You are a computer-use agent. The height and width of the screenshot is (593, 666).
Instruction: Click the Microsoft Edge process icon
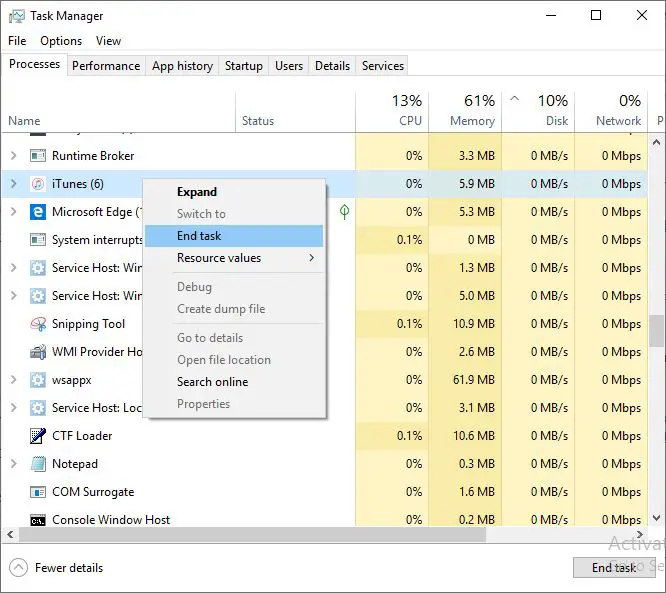pyautogui.click(x=38, y=212)
